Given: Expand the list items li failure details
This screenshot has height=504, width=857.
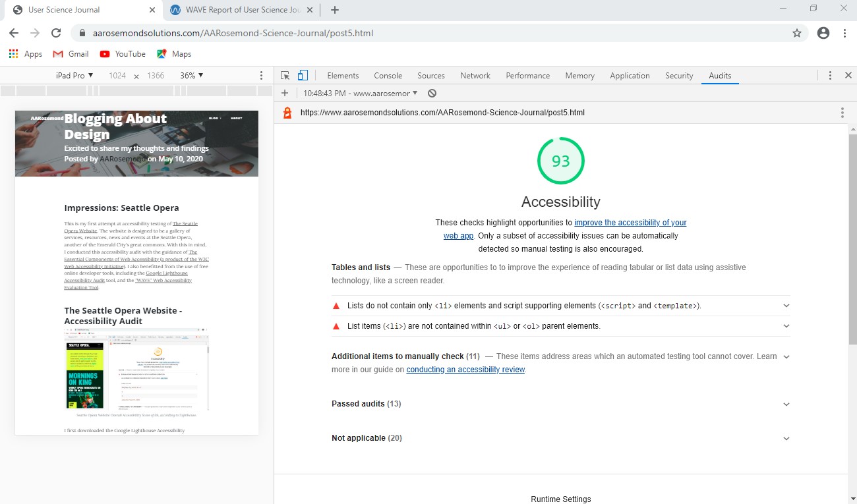Looking at the screenshot, I should (786, 325).
